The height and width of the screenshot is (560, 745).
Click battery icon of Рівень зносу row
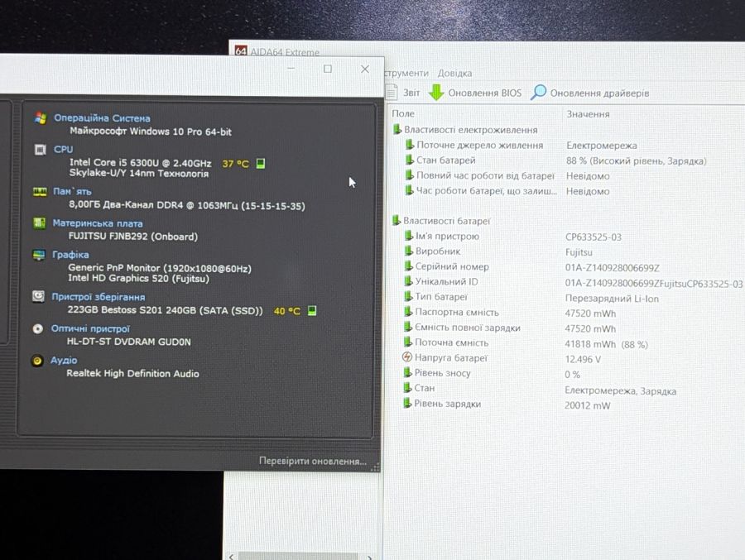click(407, 372)
